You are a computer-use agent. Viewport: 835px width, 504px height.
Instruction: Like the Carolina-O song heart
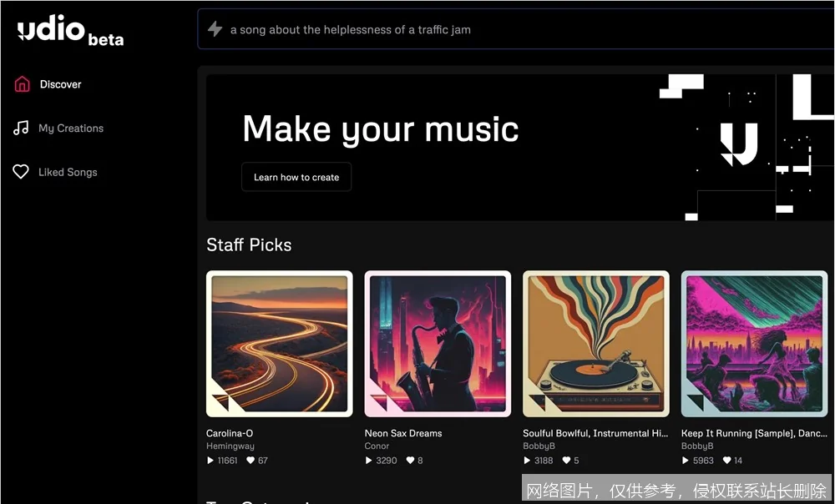click(250, 461)
